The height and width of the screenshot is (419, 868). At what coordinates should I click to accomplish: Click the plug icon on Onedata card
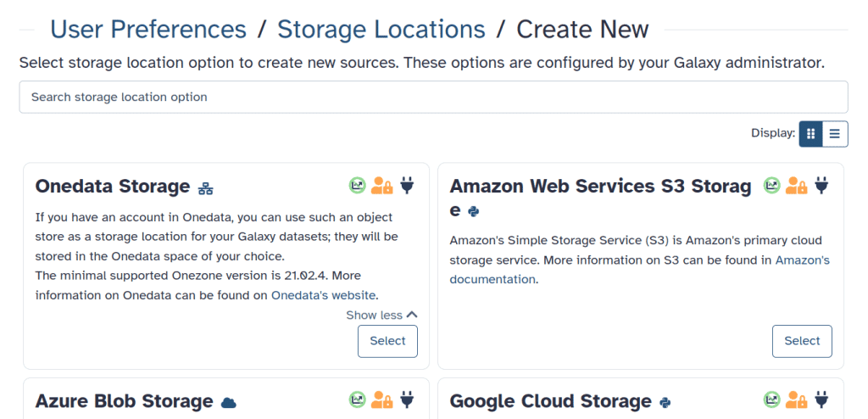(408, 185)
